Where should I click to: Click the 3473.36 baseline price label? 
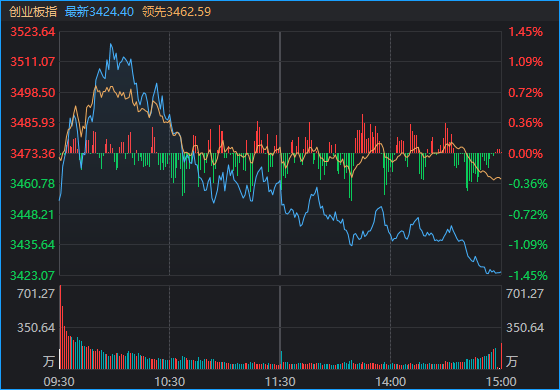click(x=33, y=154)
